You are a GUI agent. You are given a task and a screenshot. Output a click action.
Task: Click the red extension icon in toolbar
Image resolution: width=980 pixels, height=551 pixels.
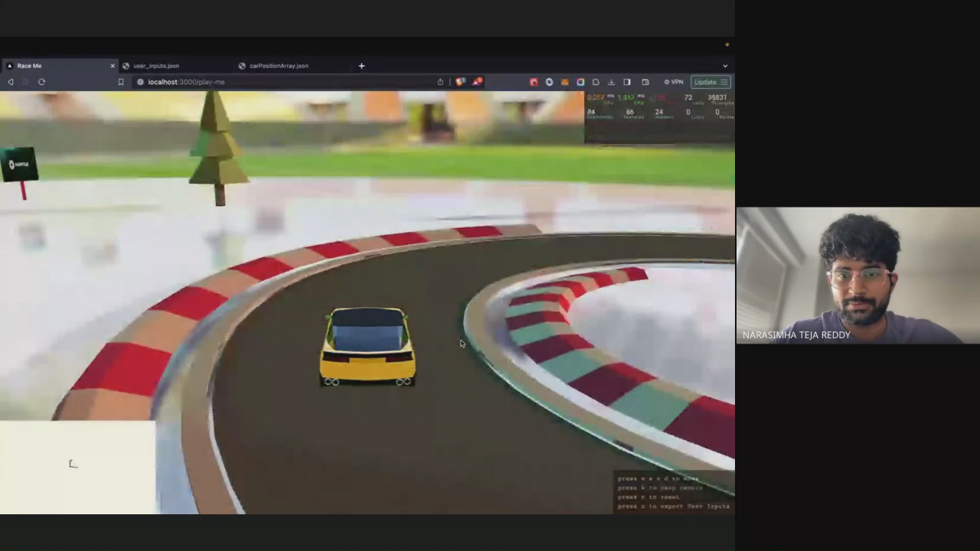tap(534, 82)
